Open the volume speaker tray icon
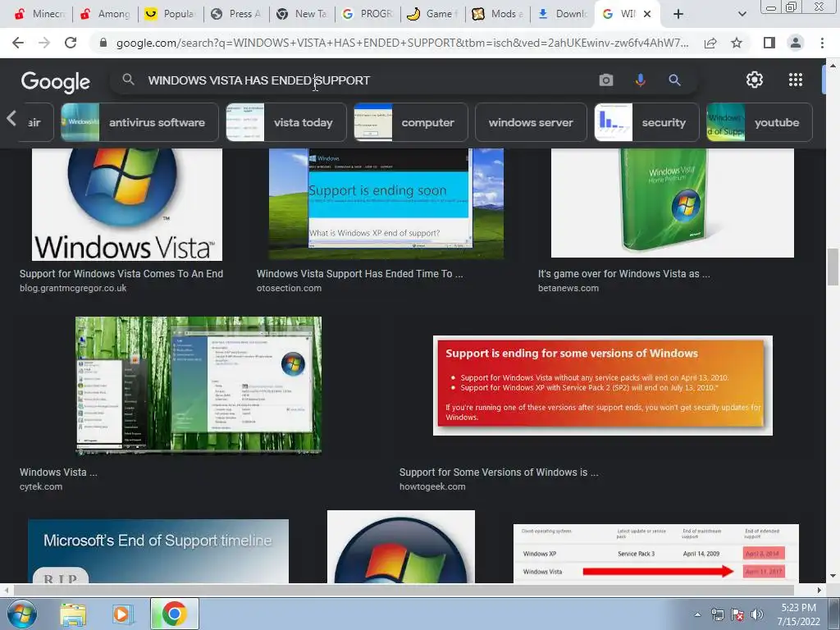 click(756, 614)
